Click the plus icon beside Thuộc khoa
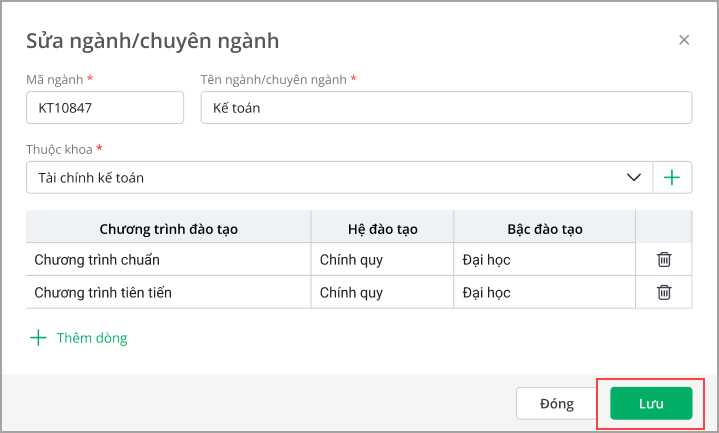 [672, 178]
